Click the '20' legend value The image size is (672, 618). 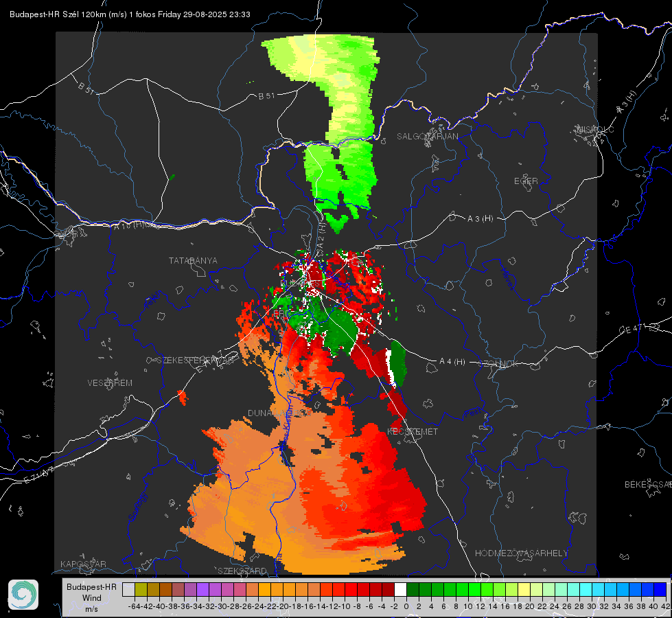pyautogui.click(x=530, y=606)
